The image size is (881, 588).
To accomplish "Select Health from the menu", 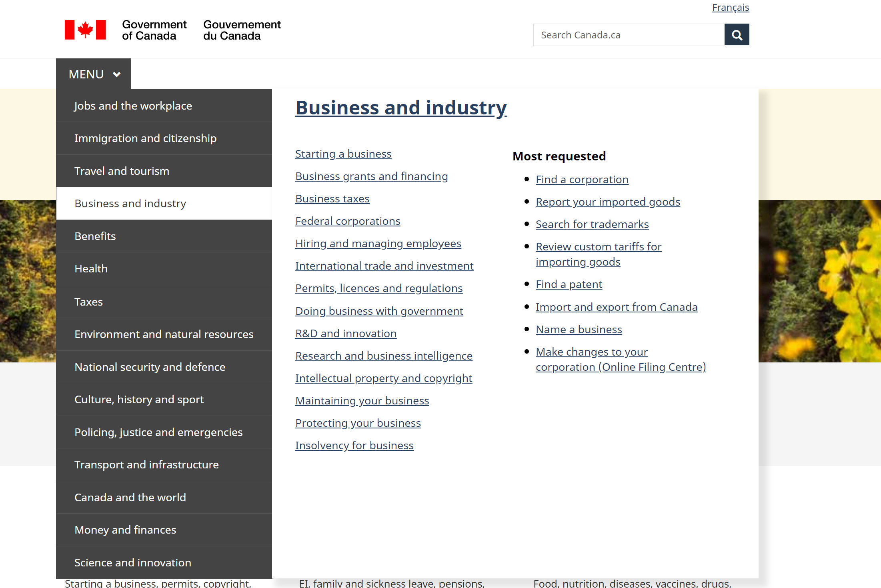I will click(91, 268).
